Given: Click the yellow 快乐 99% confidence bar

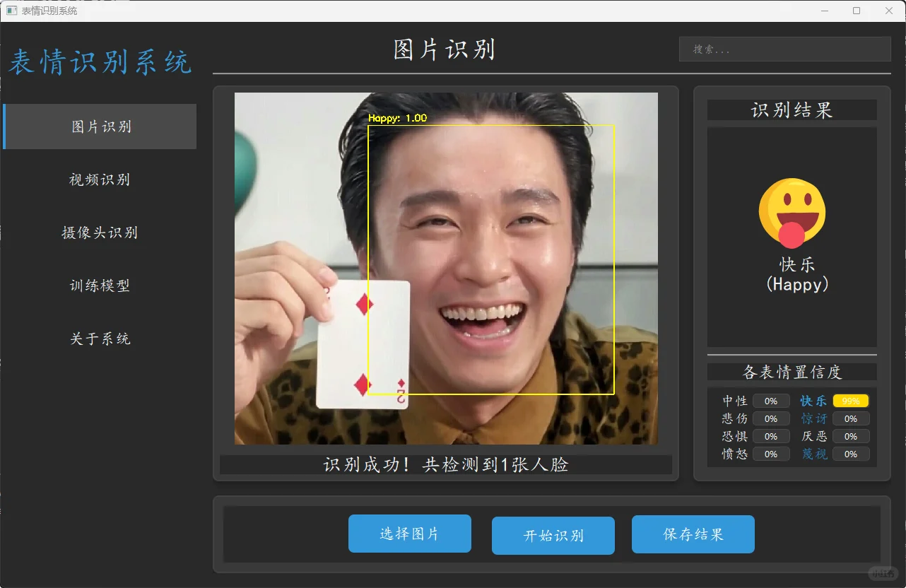Looking at the screenshot, I should 851,400.
